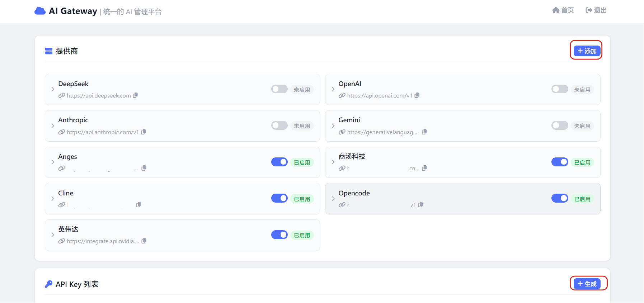Expand the Gemini provider details

point(333,126)
